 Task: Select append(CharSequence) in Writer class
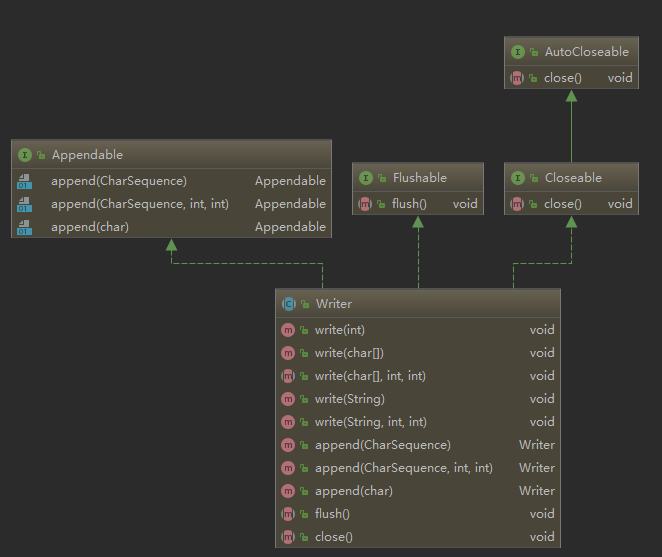point(382,445)
